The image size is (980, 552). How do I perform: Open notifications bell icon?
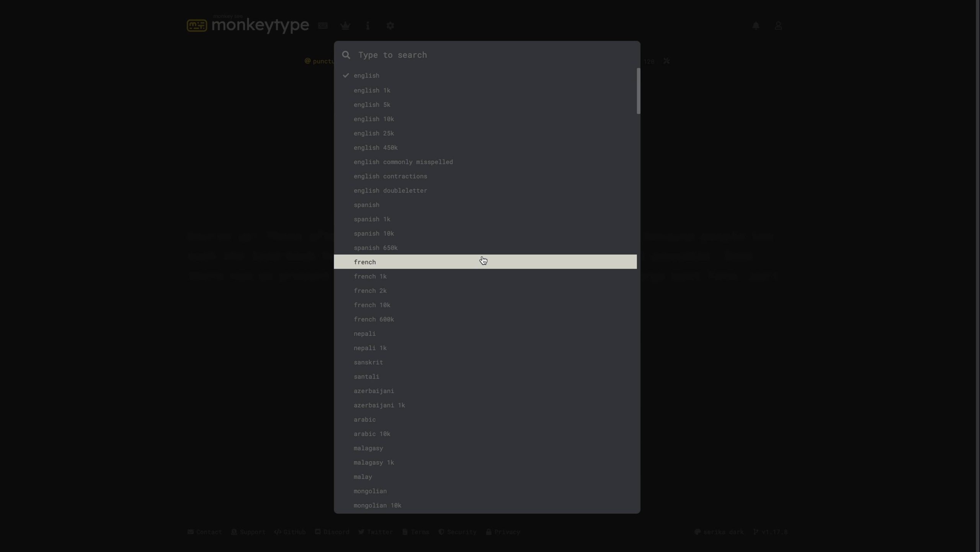(756, 26)
